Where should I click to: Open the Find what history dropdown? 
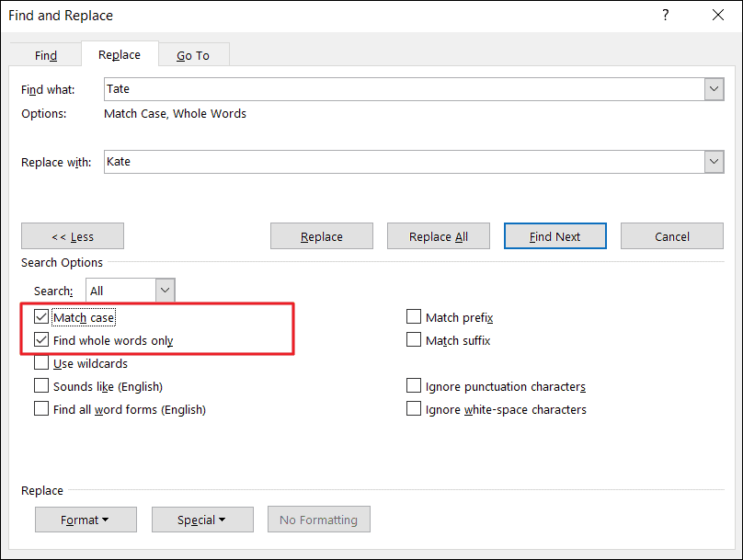(x=714, y=88)
